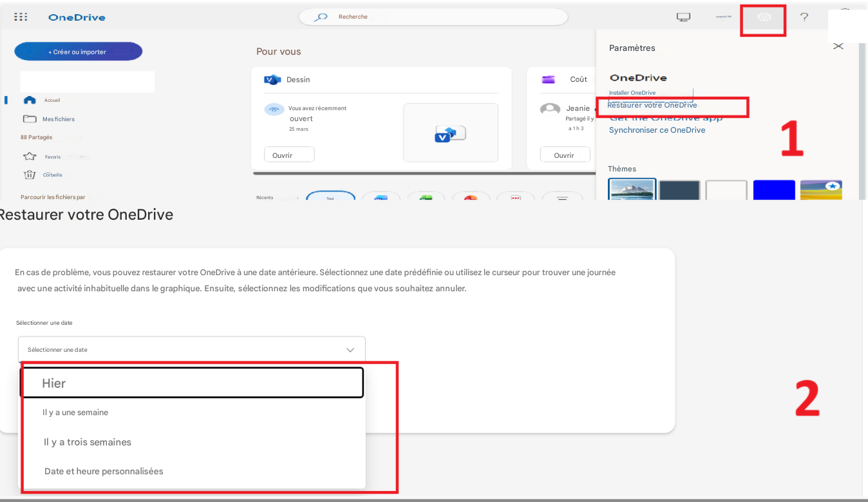Click Synchroniser ce OneDrive link

tap(657, 130)
